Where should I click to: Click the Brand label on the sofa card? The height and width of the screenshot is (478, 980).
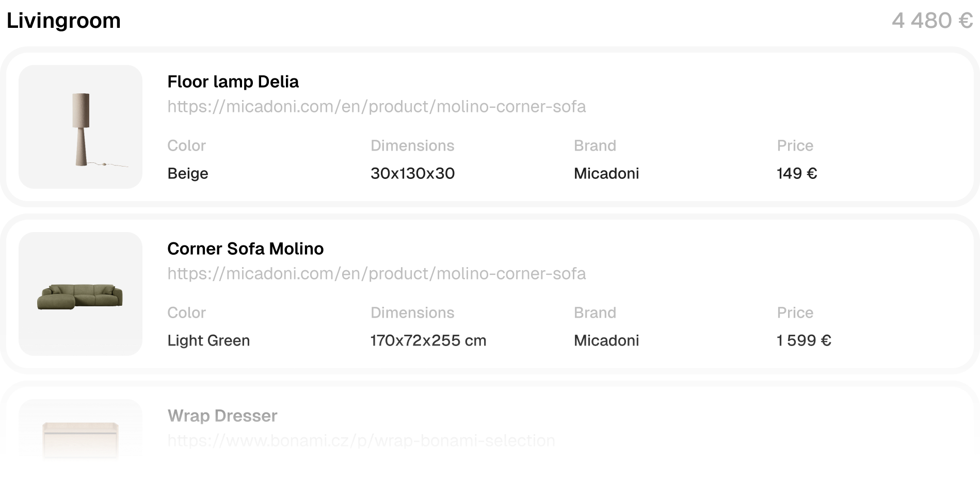coord(595,312)
